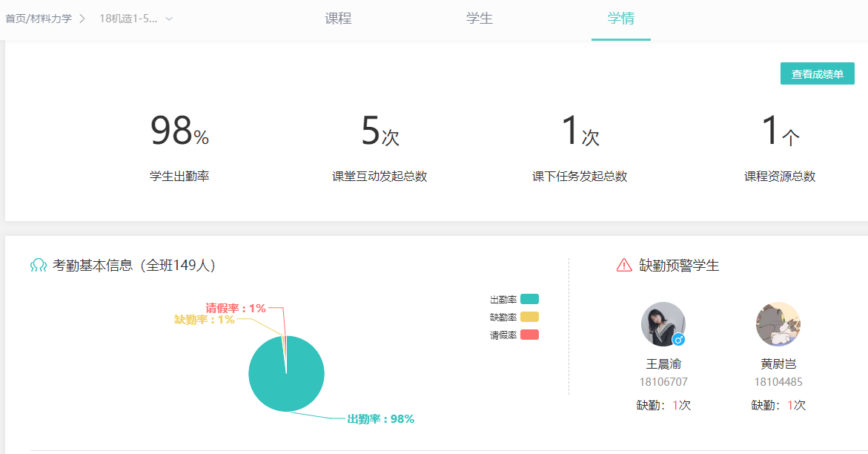This screenshot has width=868, height=454.
Task: Switch to the 学生 tab
Action: point(480,19)
